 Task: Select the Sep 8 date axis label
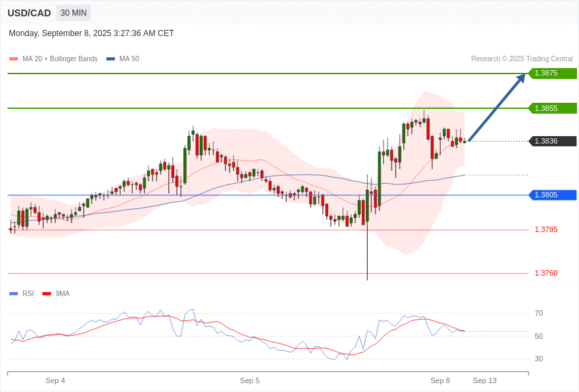pos(440,380)
